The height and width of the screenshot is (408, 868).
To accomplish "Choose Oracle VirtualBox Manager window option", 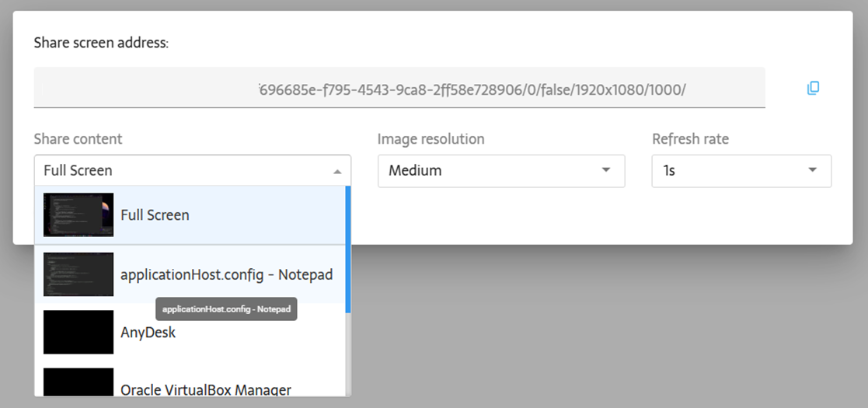I will coord(206,389).
